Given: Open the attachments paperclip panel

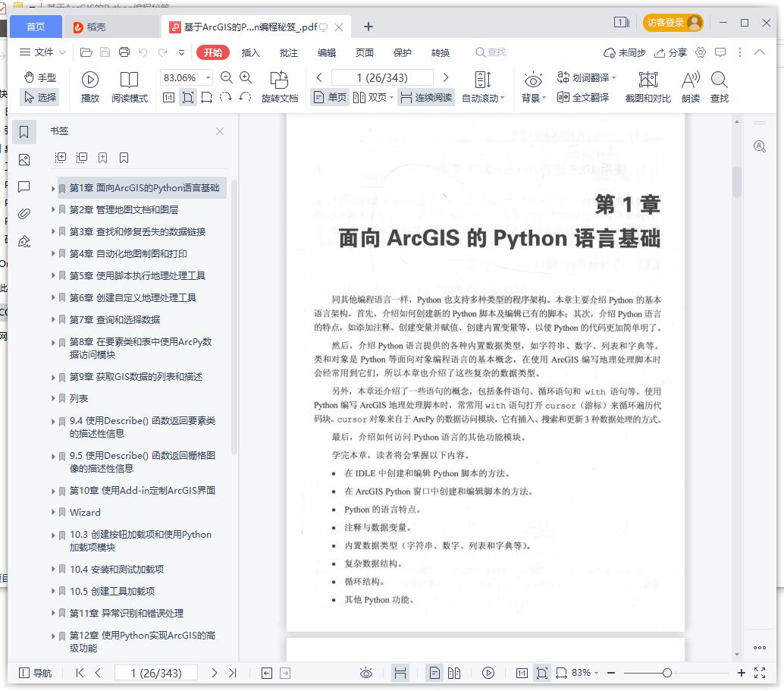Looking at the screenshot, I should [24, 214].
